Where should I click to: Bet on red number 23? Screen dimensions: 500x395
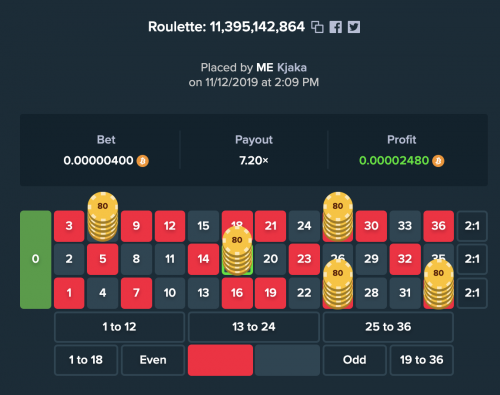(x=304, y=259)
